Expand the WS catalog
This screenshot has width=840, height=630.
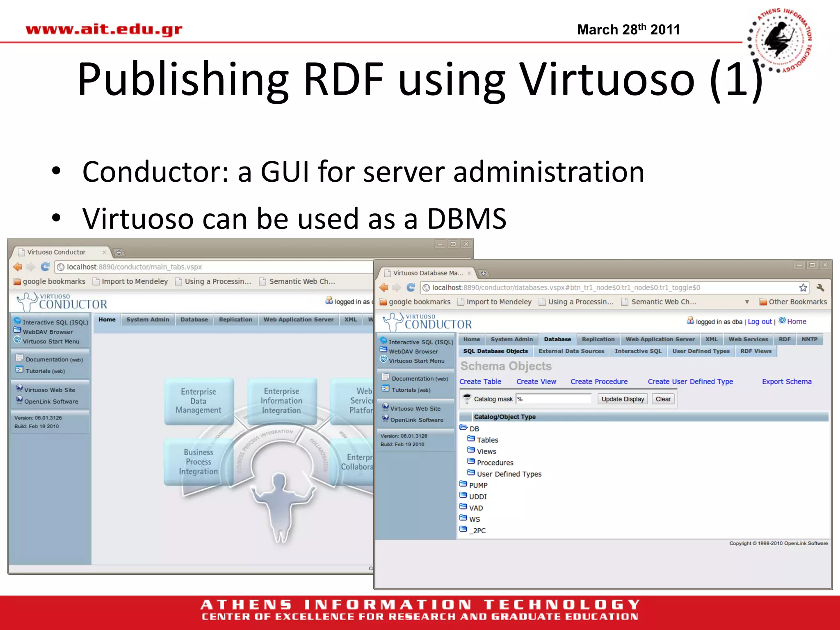tap(463, 518)
